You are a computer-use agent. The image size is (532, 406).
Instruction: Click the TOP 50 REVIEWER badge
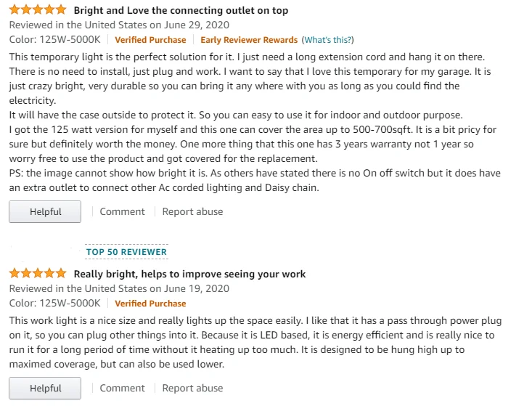click(x=126, y=252)
